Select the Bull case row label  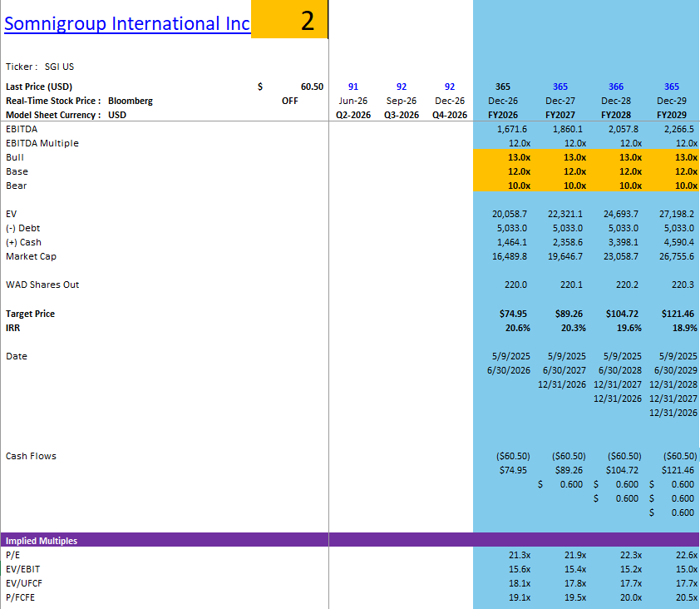click(15, 157)
